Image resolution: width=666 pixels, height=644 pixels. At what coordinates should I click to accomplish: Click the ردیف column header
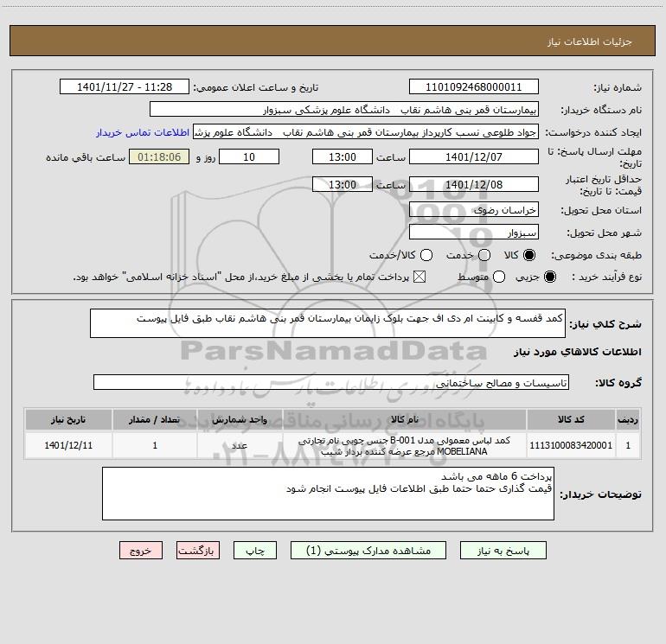[x=628, y=419]
